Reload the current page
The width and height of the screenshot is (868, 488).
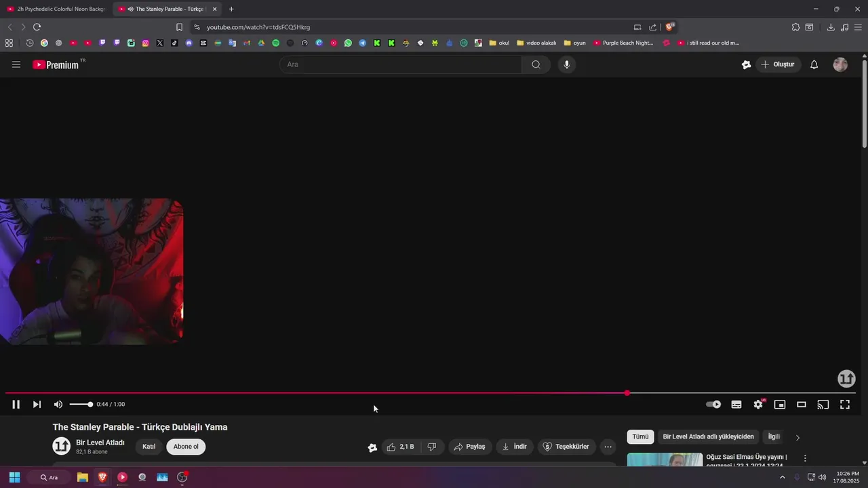(x=37, y=27)
